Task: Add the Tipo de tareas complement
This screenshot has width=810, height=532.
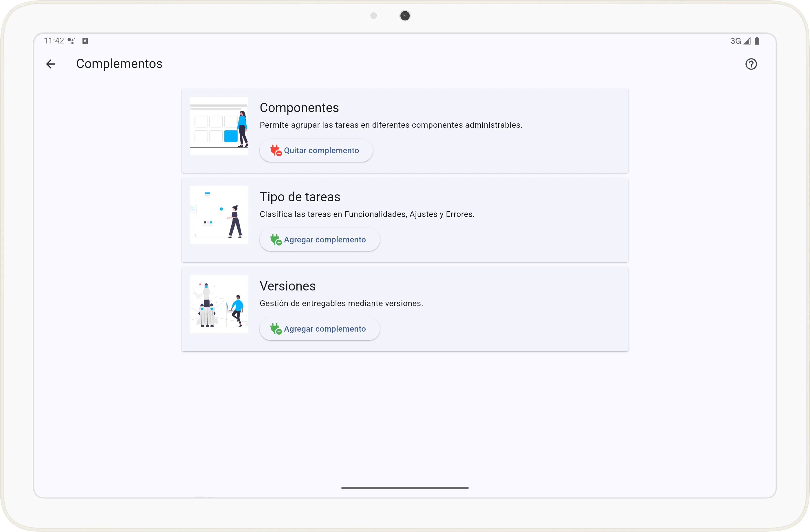Action: [x=319, y=239]
